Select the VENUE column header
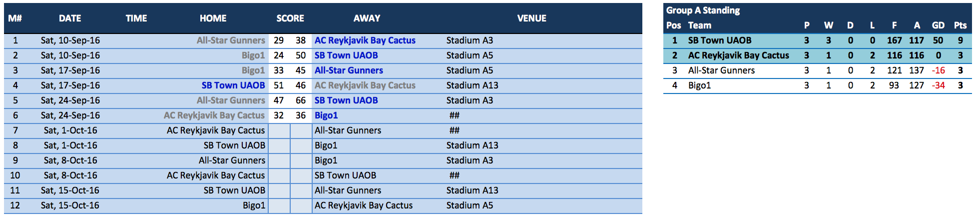980x221 pixels. (531, 18)
